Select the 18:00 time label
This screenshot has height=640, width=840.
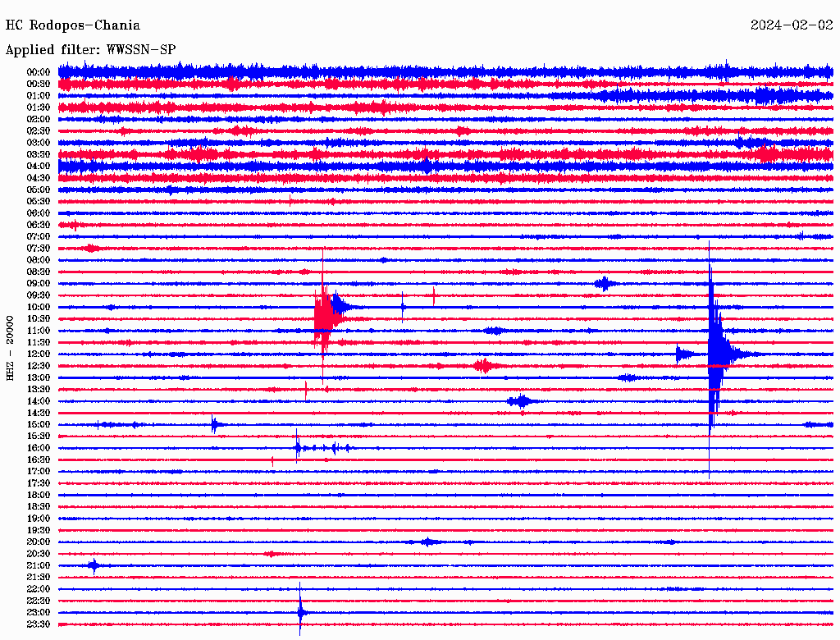39,495
